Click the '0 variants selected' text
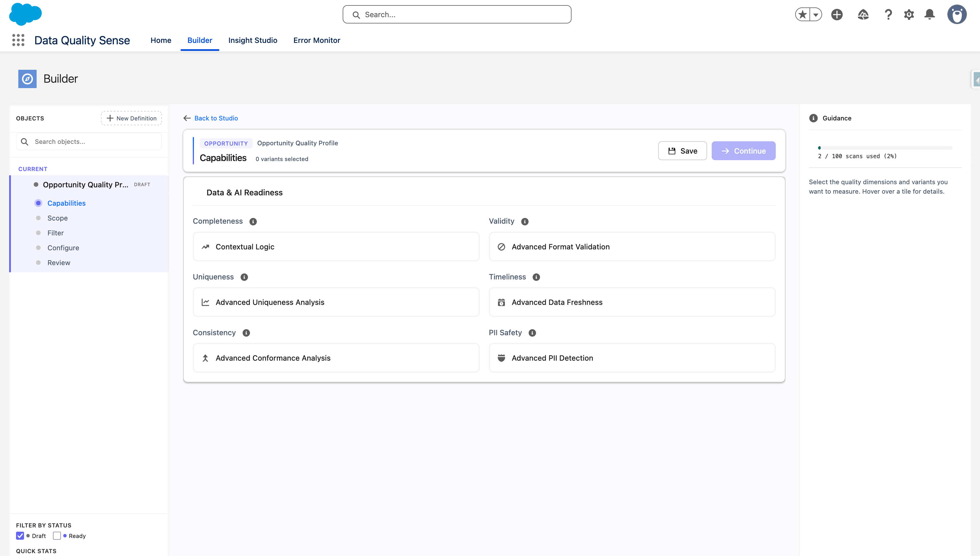The image size is (980, 556). (282, 159)
